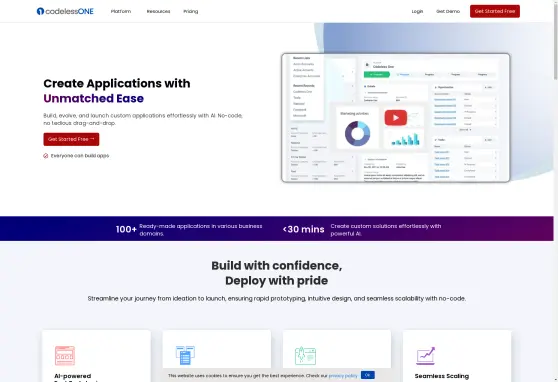This screenshot has height=382, width=558.
Task: Request a demo via Get Demo
Action: point(448,11)
